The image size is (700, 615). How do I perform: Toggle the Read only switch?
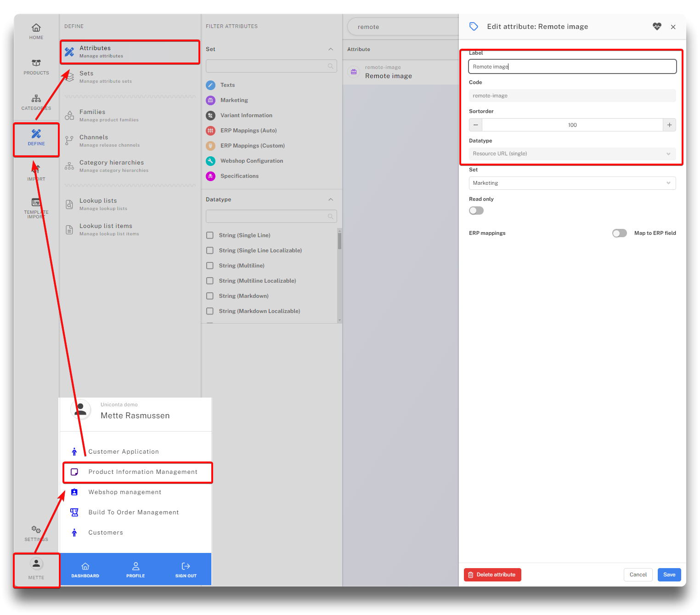476,211
